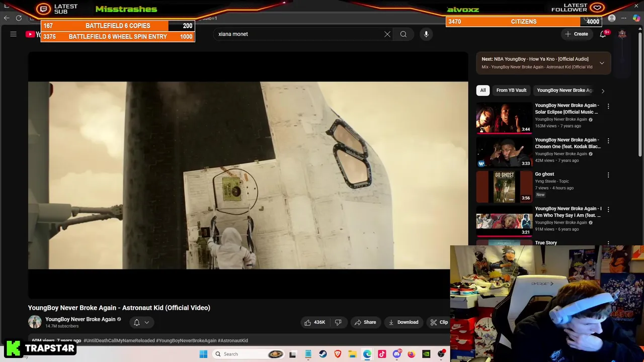Start voice search with the microphone icon

426,34
